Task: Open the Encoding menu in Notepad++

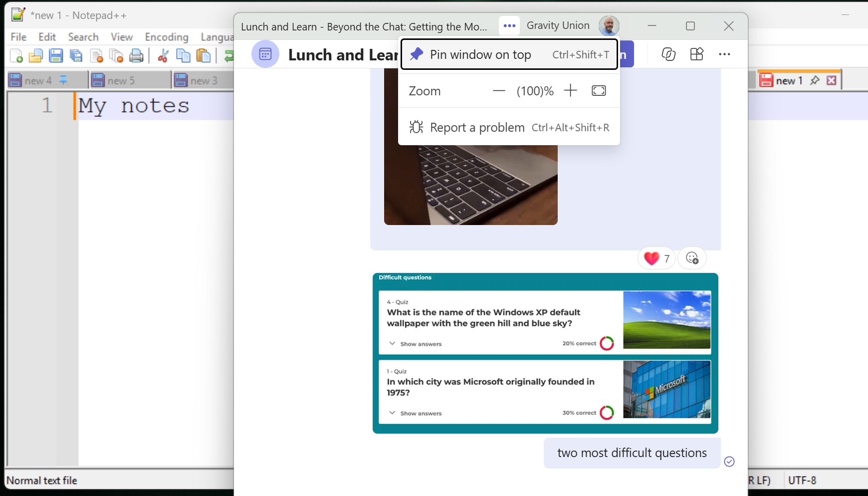Action: point(167,37)
